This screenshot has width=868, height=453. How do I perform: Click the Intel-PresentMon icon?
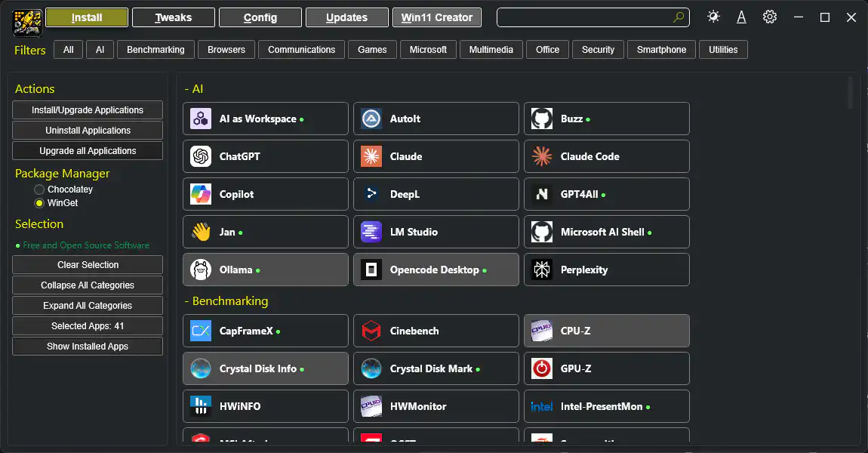click(x=541, y=406)
